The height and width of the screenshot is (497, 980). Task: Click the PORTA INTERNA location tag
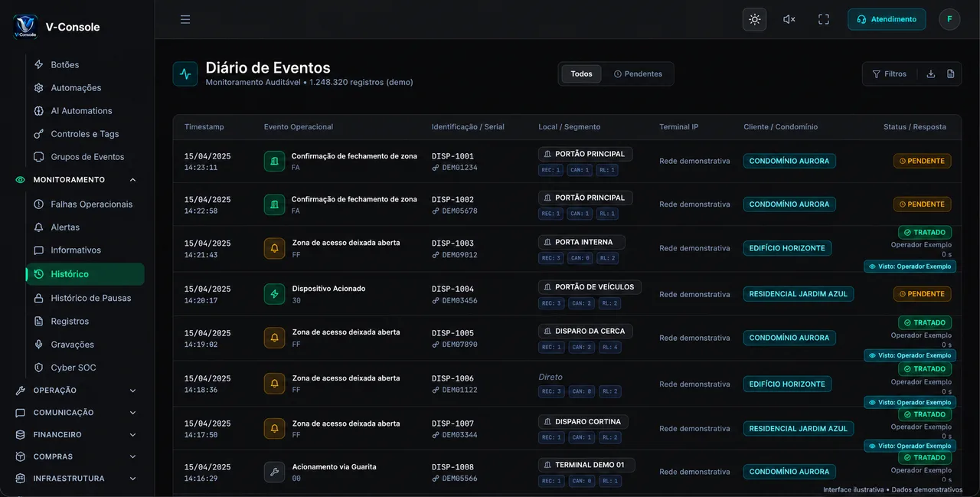point(582,242)
